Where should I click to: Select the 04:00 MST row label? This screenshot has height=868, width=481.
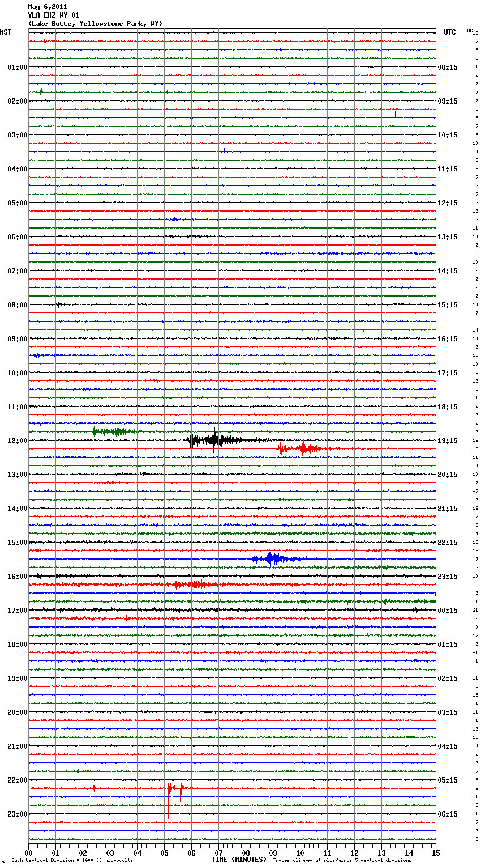(x=18, y=169)
